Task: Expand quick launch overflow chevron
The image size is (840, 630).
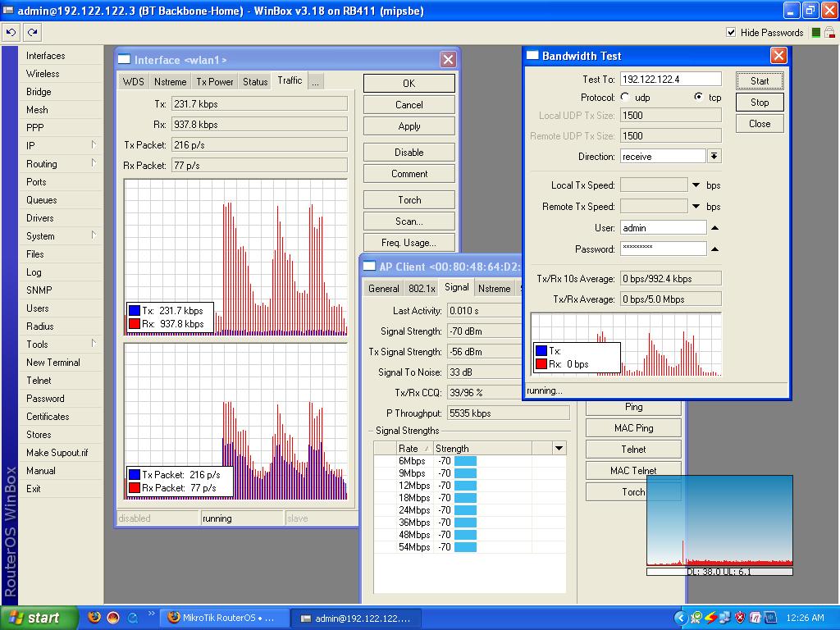Action: click(151, 614)
